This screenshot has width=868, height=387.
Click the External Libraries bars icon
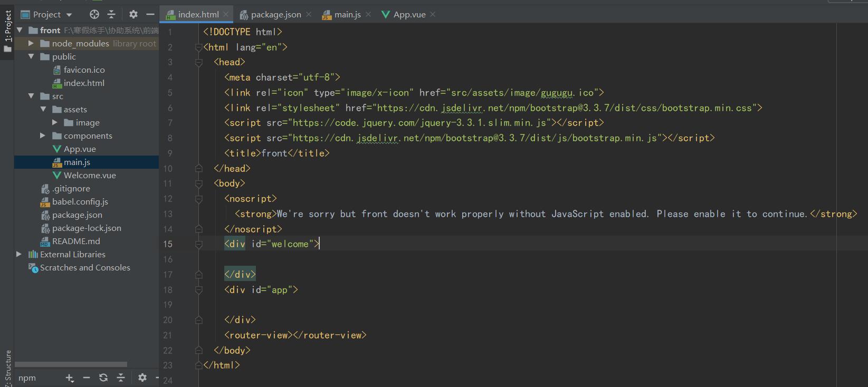click(x=33, y=254)
